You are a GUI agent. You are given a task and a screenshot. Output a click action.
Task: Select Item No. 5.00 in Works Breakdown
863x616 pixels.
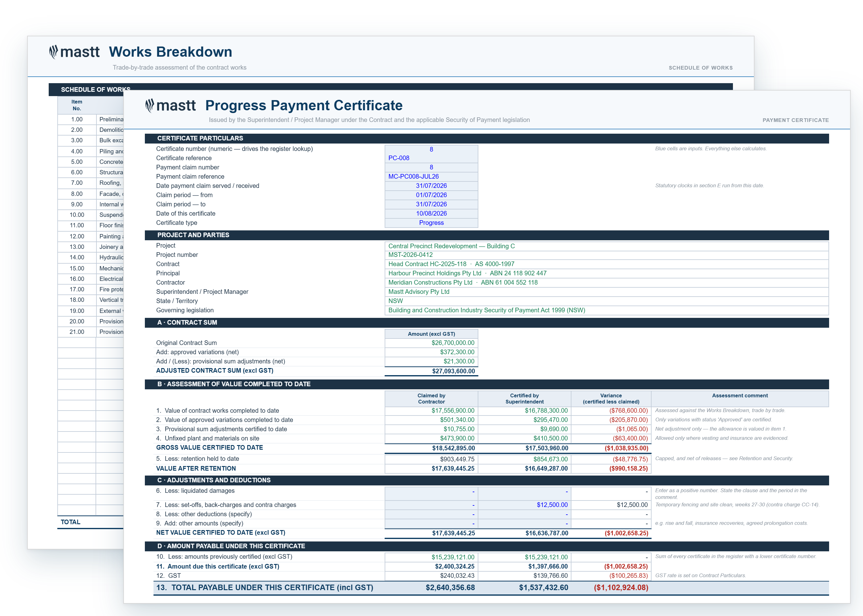pyautogui.click(x=77, y=162)
